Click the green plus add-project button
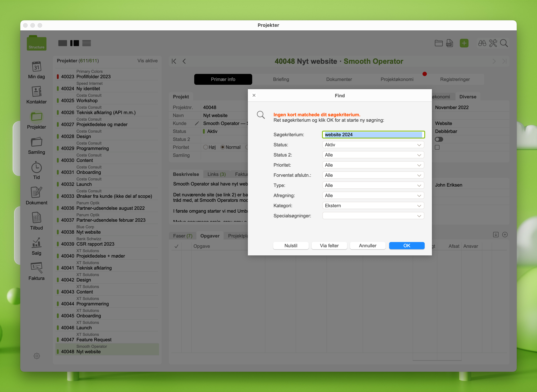 pyautogui.click(x=464, y=43)
